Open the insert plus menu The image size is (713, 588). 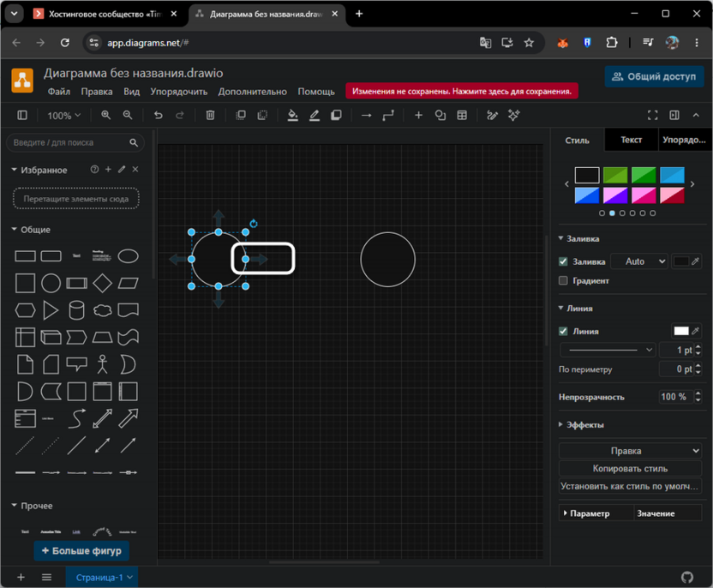click(418, 116)
